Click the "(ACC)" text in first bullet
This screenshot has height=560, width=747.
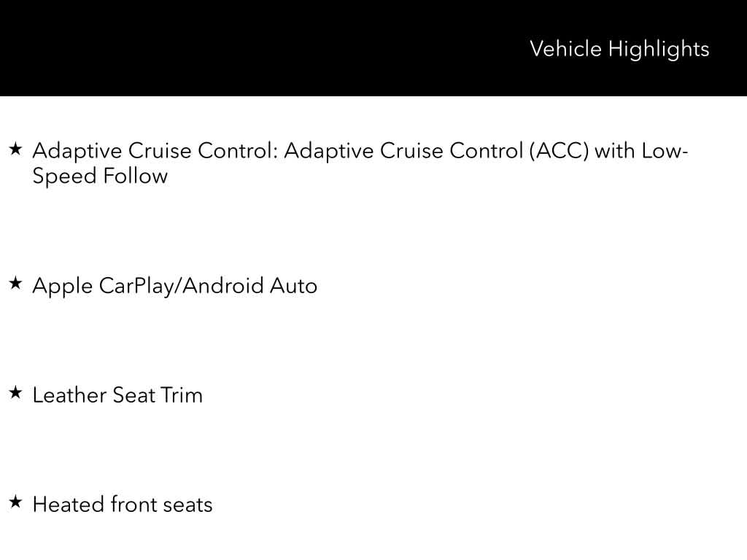[x=560, y=151]
